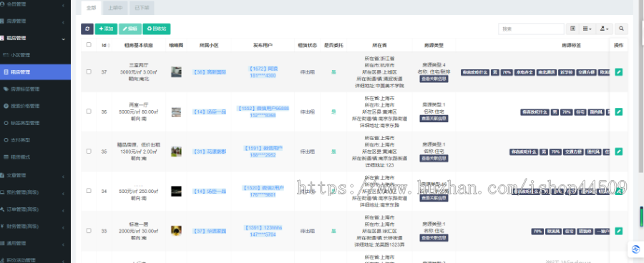Click the green 添加 add button
This screenshot has width=644, height=263.
coord(106,29)
